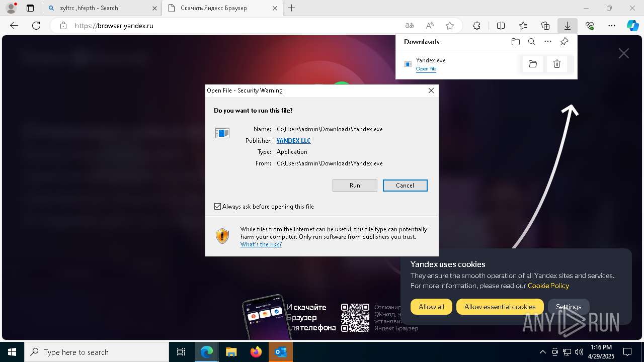Close the Security Warning dialog
Image resolution: width=644 pixels, height=362 pixels.
431,90
